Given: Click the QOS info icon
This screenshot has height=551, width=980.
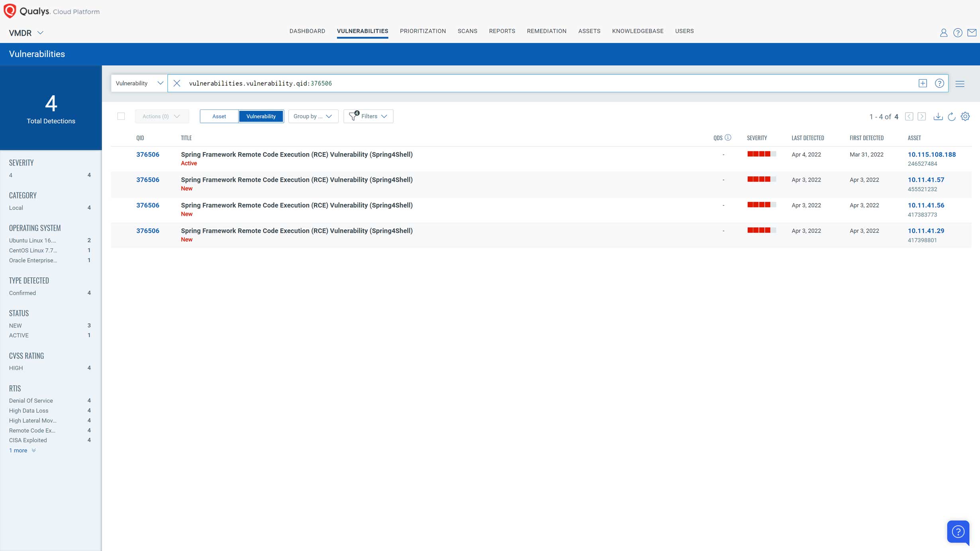Looking at the screenshot, I should point(729,137).
